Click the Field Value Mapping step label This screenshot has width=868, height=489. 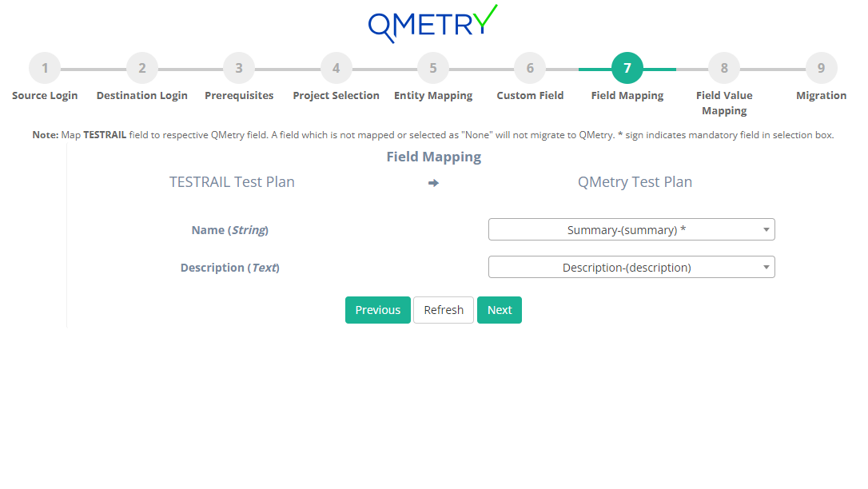point(724,103)
